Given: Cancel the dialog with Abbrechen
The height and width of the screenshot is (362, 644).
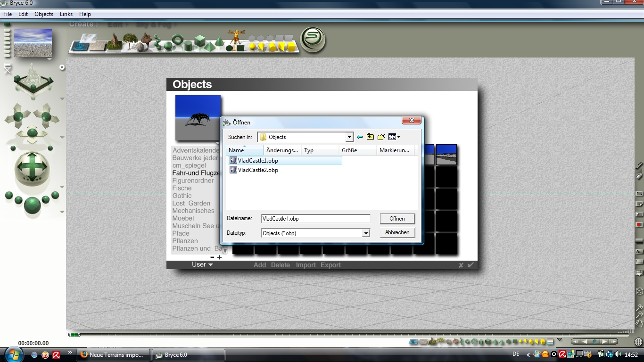Looking at the screenshot, I should pos(397,232).
